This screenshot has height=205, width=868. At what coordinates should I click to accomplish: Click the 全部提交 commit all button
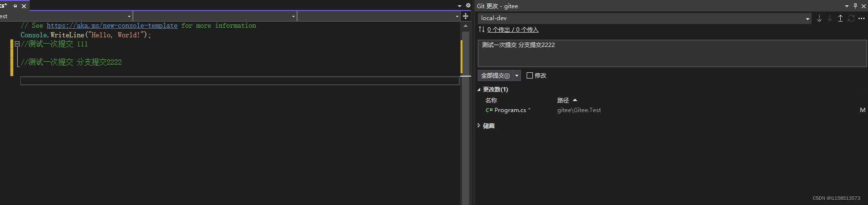[495, 76]
